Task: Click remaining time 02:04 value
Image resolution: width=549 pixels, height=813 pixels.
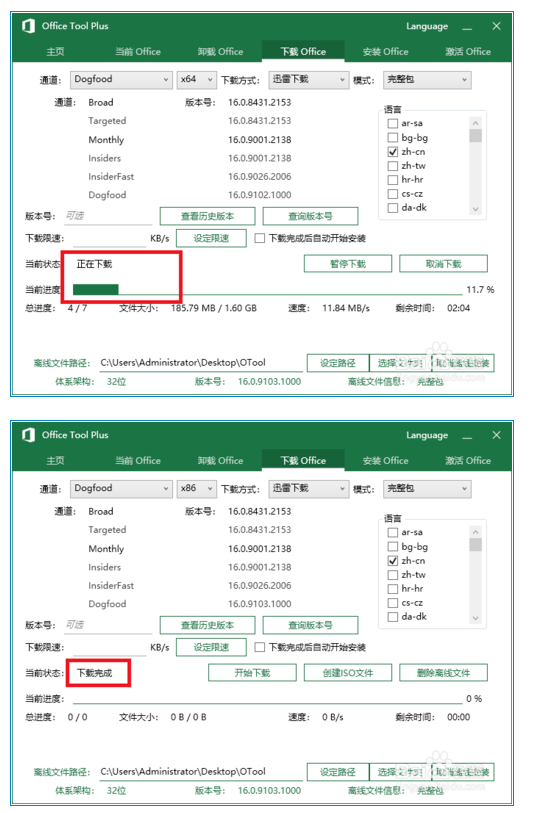Action: pos(458,308)
